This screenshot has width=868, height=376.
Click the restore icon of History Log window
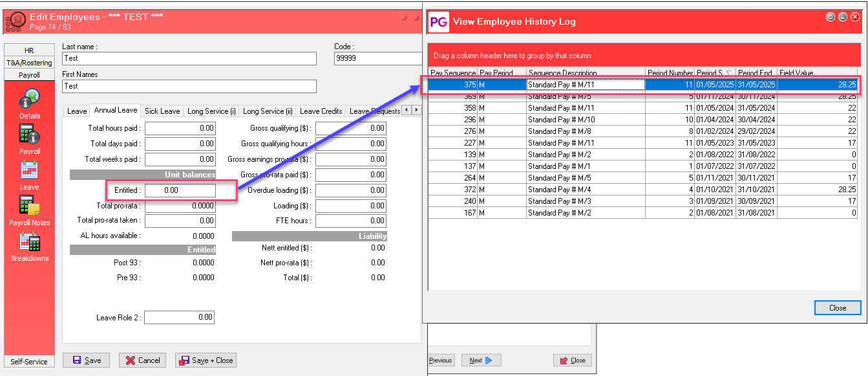tap(831, 17)
